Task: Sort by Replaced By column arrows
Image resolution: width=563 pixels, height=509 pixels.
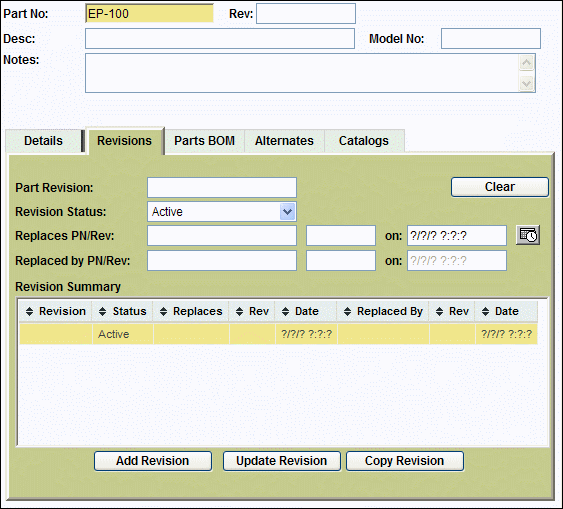Action: point(347,311)
